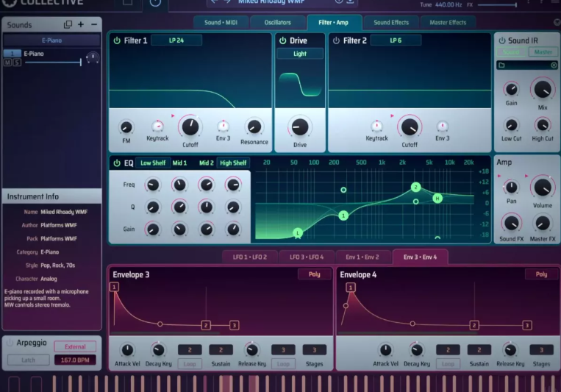Remove sound with minus icon
The width and height of the screenshot is (561, 392).
(x=94, y=24)
